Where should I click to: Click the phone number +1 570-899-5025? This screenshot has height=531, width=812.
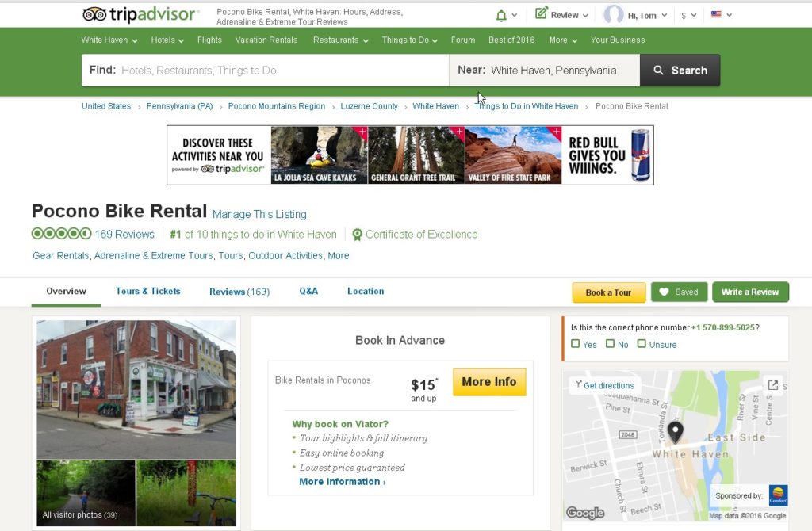[x=723, y=327]
